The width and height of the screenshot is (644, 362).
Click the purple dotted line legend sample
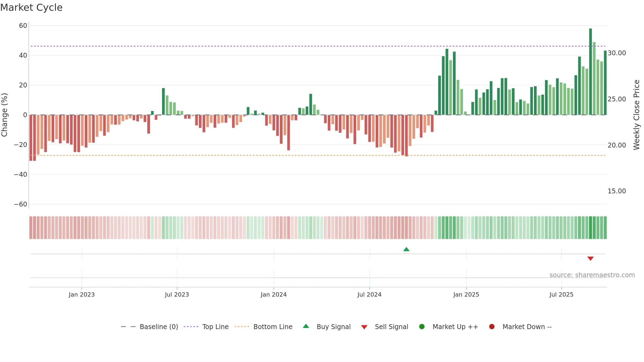coord(191,327)
